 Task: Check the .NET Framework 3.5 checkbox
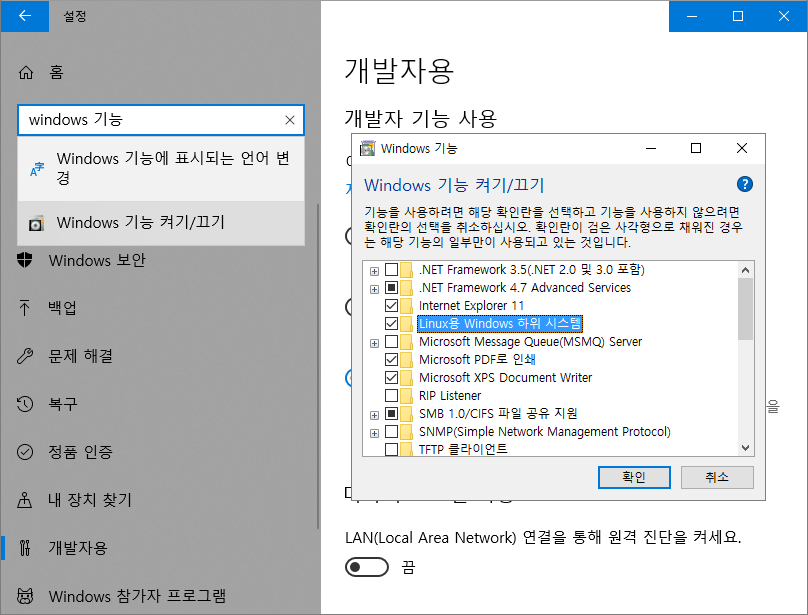392,270
